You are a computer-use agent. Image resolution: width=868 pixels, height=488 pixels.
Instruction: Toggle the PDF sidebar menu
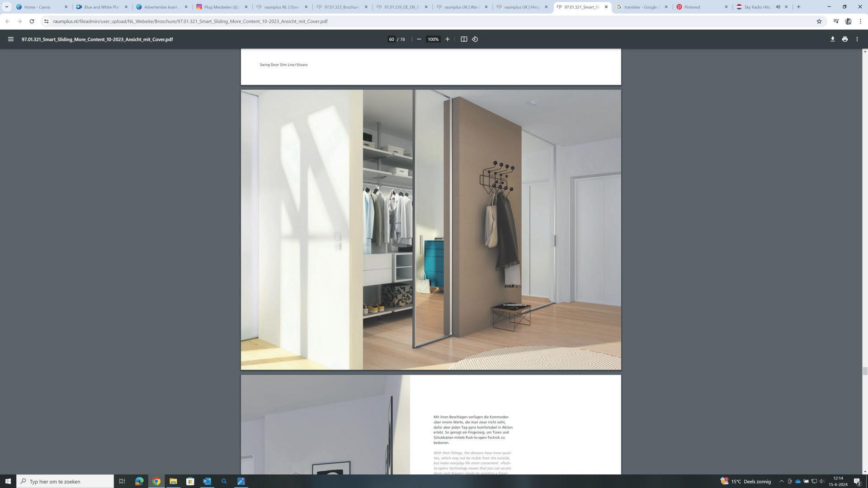coord(10,39)
